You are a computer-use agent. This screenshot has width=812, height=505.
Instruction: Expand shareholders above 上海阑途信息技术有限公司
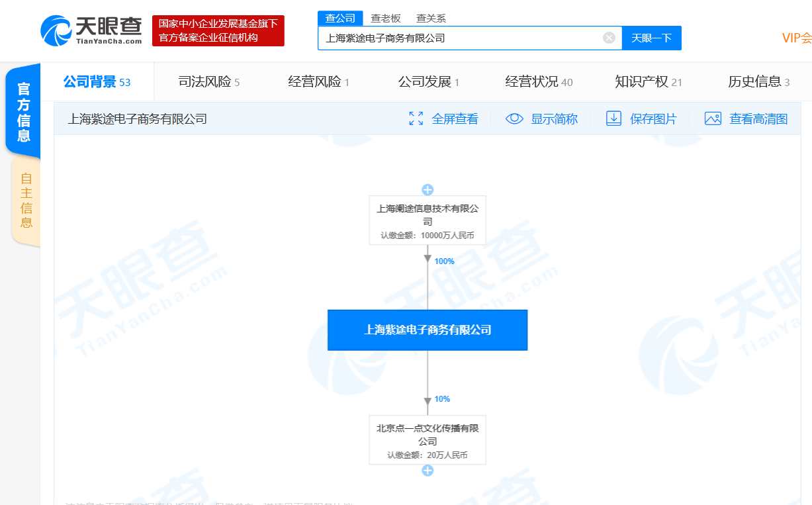(428, 190)
